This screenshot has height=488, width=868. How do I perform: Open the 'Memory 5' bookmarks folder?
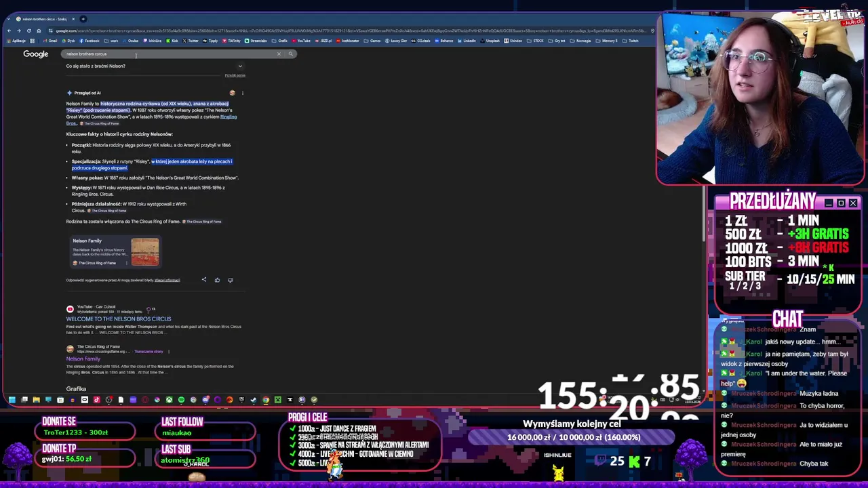(x=606, y=41)
